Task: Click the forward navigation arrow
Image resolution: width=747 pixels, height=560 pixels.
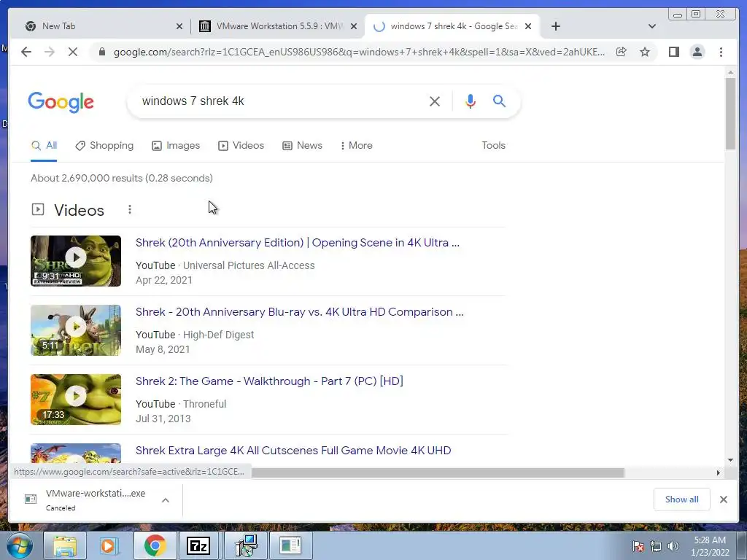Action: click(50, 52)
